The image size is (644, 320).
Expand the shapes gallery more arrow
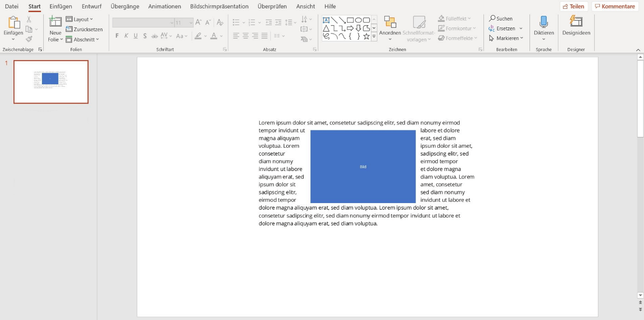374,36
